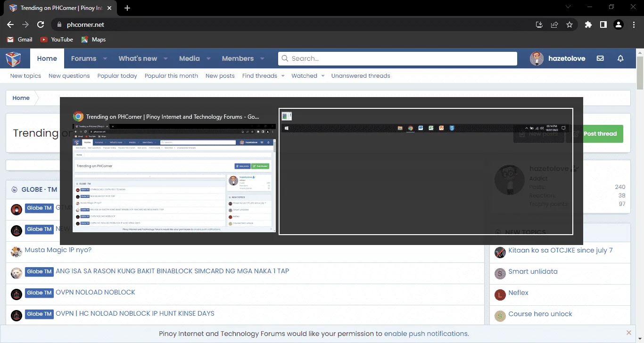Open the What's new nav tab
Screen dimensions: 644x343
click(138, 58)
